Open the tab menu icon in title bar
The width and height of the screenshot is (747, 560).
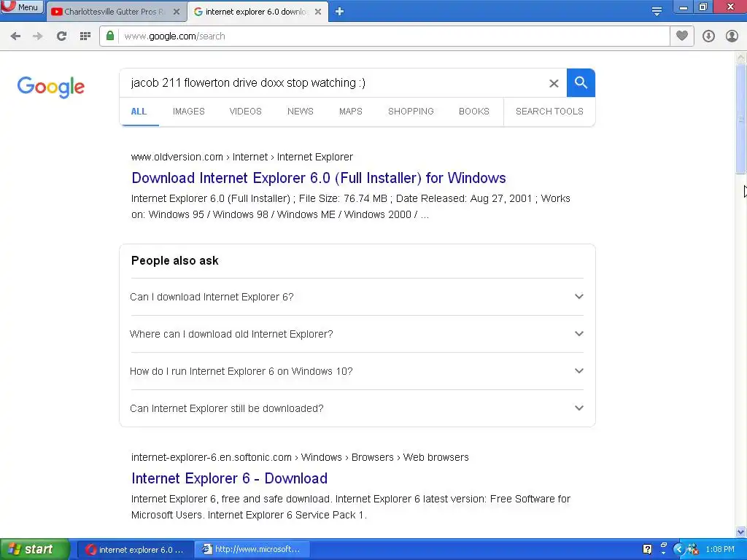coord(657,12)
